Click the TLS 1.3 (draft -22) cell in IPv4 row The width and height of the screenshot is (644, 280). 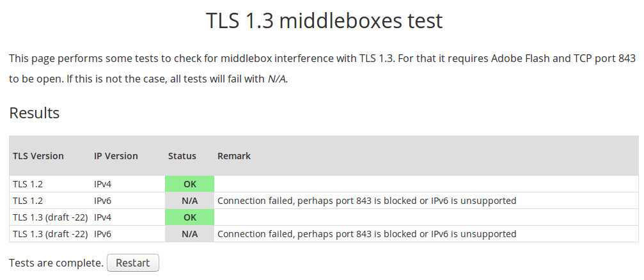[50, 217]
